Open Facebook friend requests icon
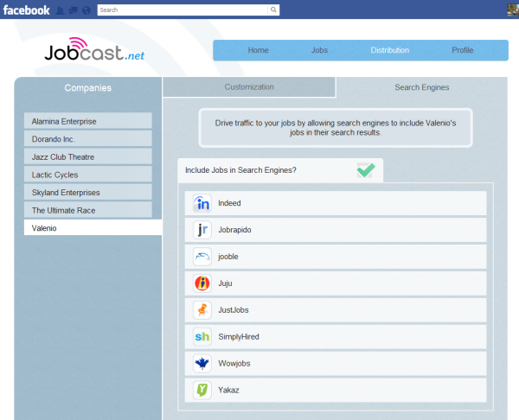 pos(61,10)
